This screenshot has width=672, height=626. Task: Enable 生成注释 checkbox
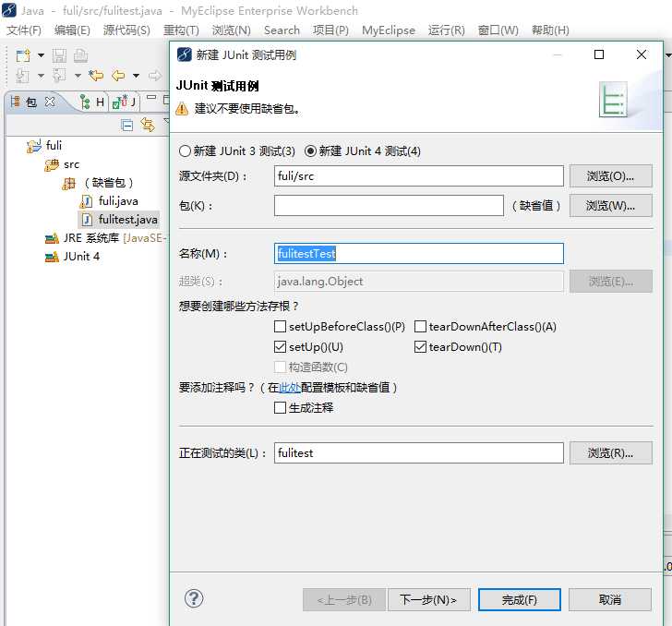point(280,408)
